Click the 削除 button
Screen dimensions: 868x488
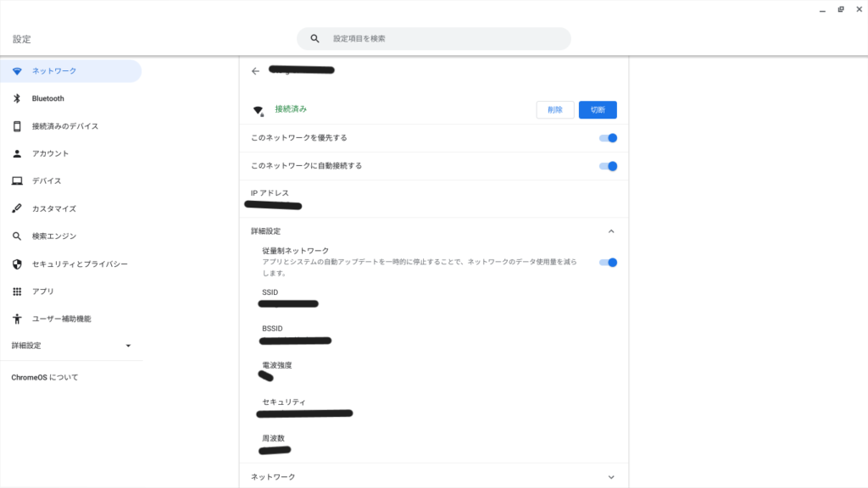point(554,110)
